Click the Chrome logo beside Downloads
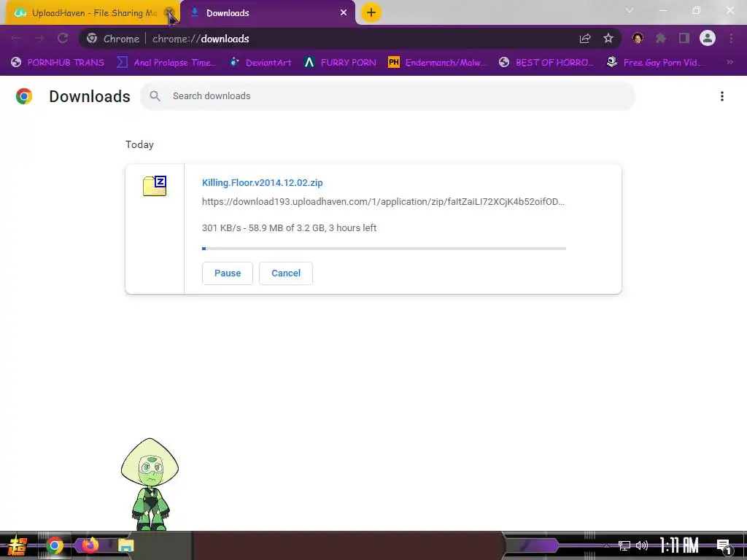This screenshot has width=747, height=560. (x=24, y=96)
